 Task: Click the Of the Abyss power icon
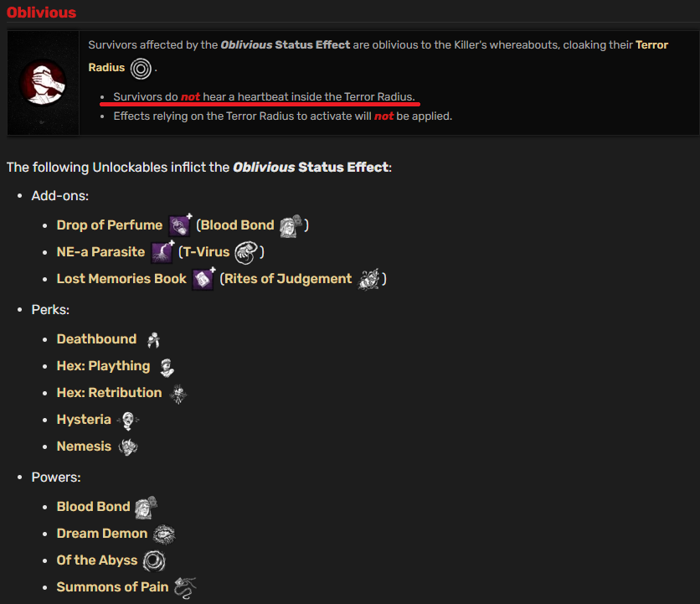154,560
